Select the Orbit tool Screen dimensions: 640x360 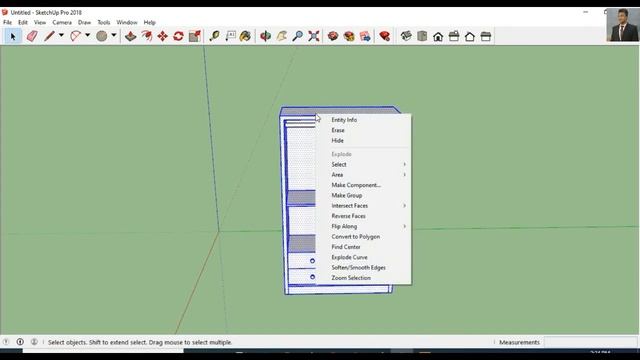pyautogui.click(x=265, y=36)
